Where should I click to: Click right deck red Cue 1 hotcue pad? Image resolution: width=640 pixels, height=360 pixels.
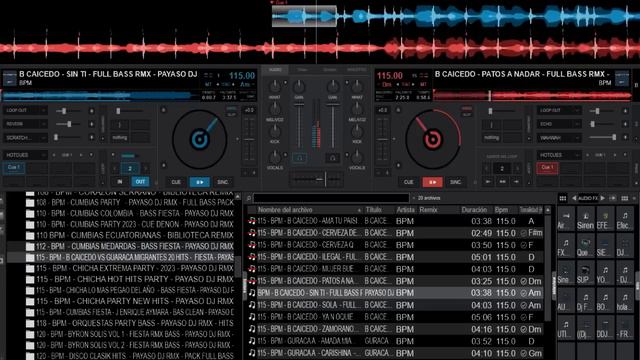pyautogui.click(x=547, y=167)
